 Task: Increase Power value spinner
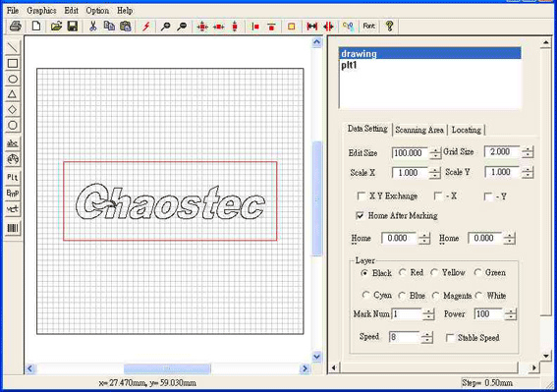pos(511,311)
